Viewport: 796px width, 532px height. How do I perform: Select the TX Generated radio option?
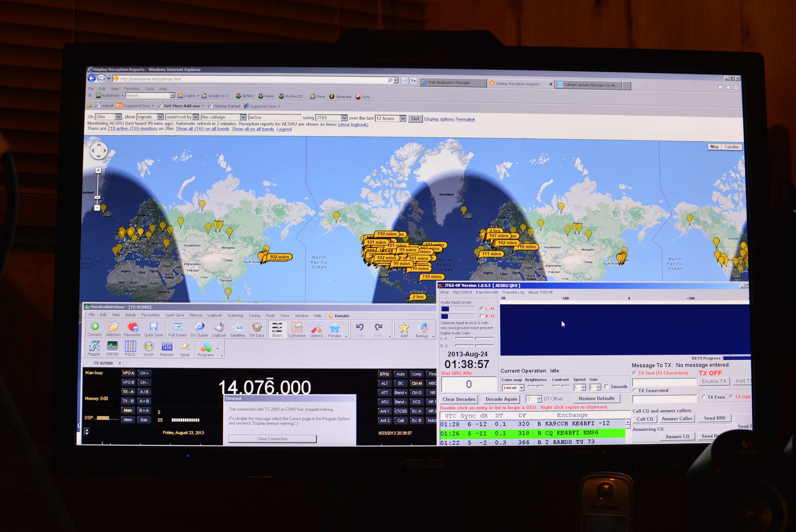click(x=635, y=390)
